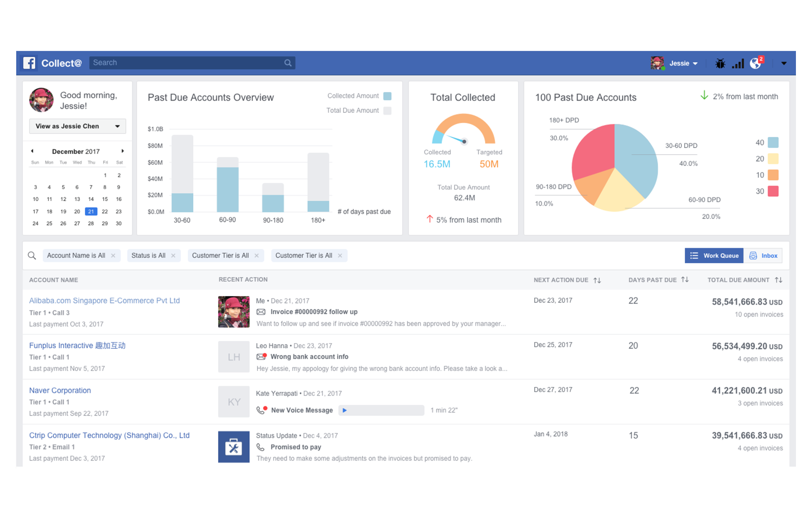Open Alibaba.com Singapore E-Commerce account
The image size is (812, 519).
104,300
